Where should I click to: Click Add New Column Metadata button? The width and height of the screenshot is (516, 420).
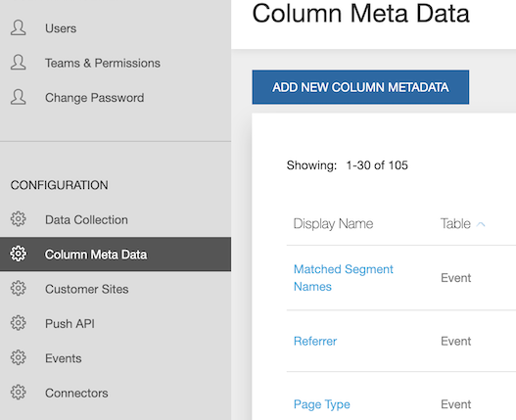point(360,87)
